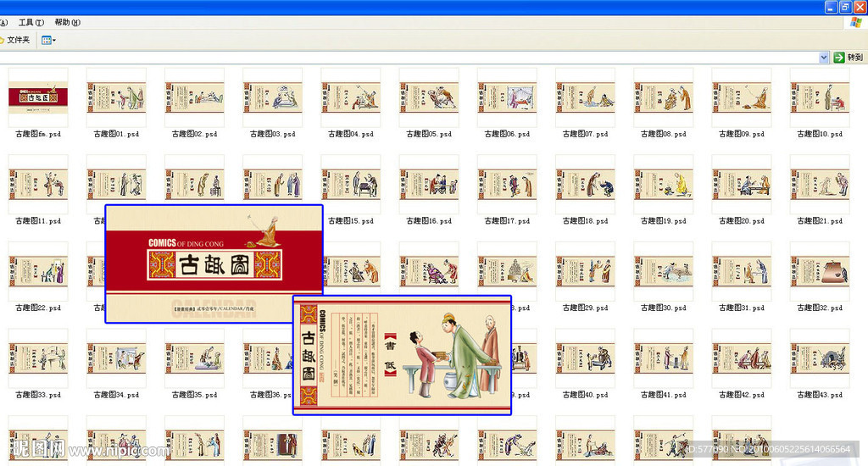
Task: Select the thumbnail 古趣图33.psd
Action: pos(38,358)
